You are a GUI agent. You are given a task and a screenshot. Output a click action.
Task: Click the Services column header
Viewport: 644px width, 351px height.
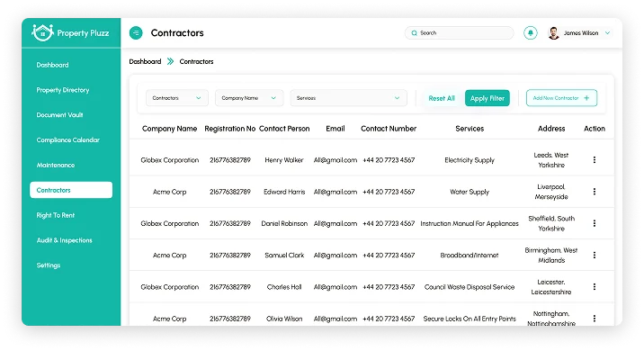470,129
